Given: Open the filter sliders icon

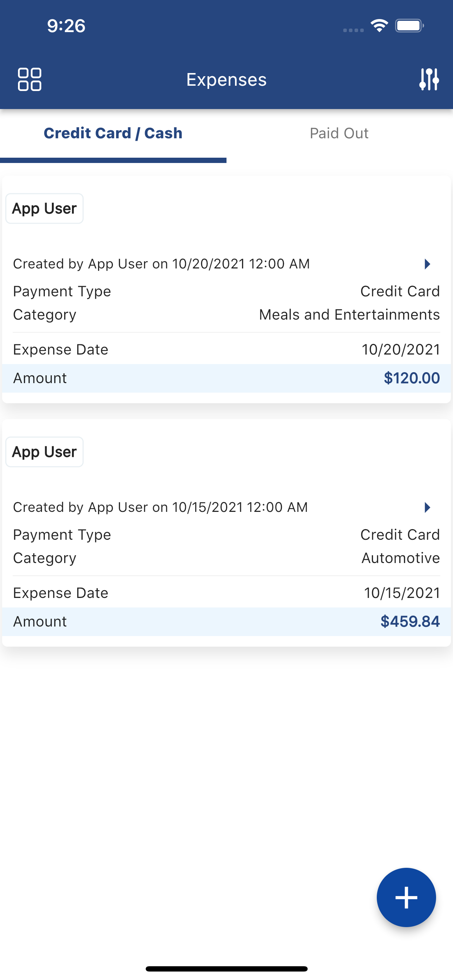Looking at the screenshot, I should click(429, 79).
